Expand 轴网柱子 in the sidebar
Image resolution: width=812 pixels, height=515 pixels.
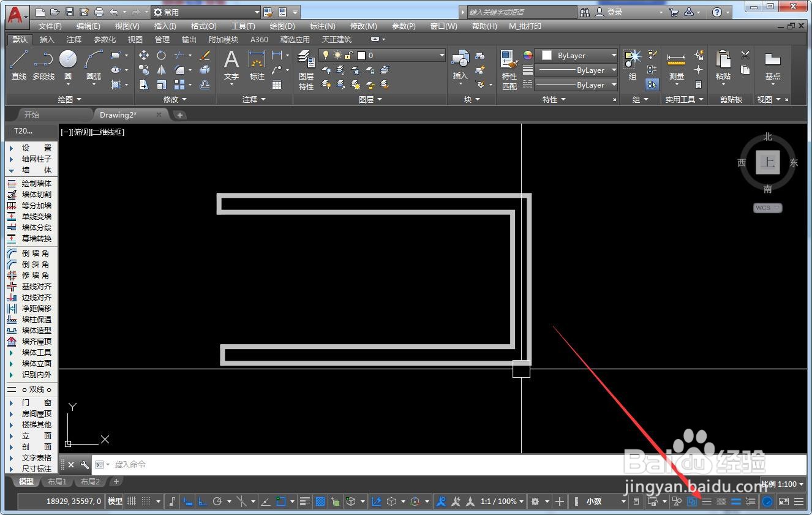coord(29,159)
